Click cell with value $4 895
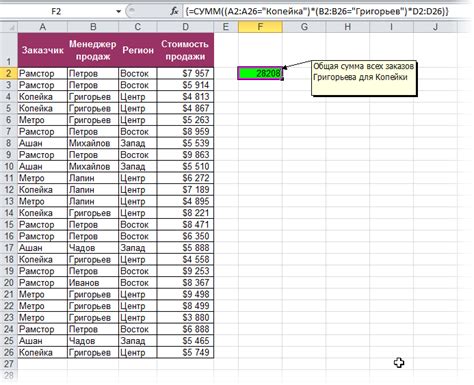The height and width of the screenshot is (385, 474). (x=185, y=201)
